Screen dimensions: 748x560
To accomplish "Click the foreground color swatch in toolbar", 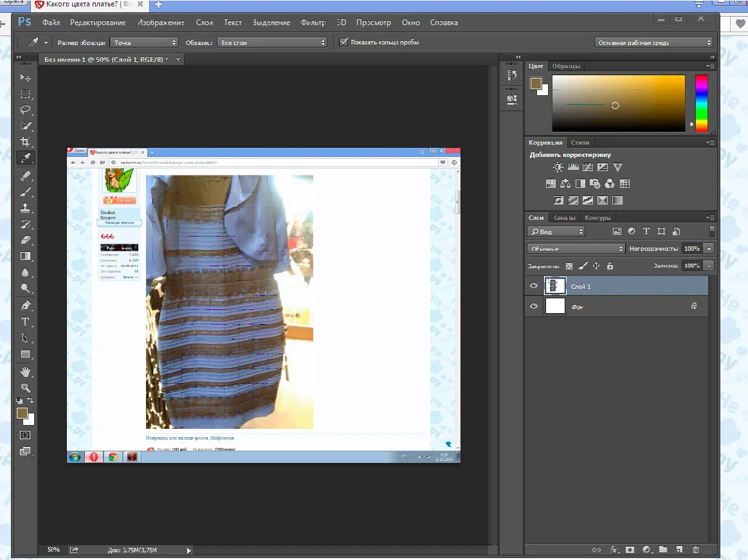I will [x=23, y=413].
